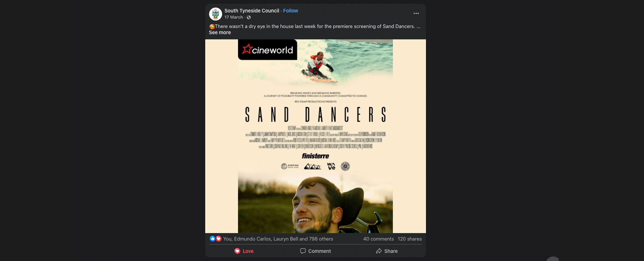
Task: Open the red heart reaction icon
Action: click(x=218, y=239)
